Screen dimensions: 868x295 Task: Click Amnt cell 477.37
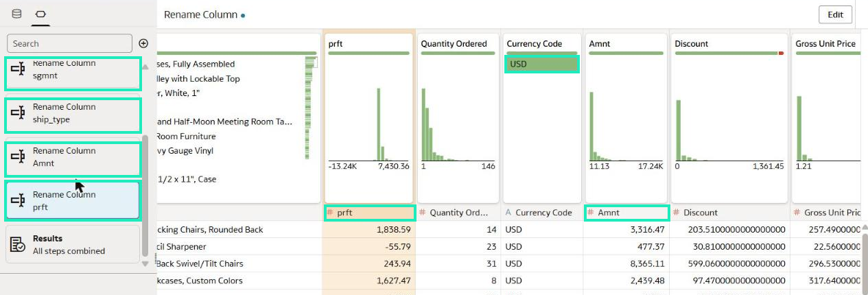(625, 247)
